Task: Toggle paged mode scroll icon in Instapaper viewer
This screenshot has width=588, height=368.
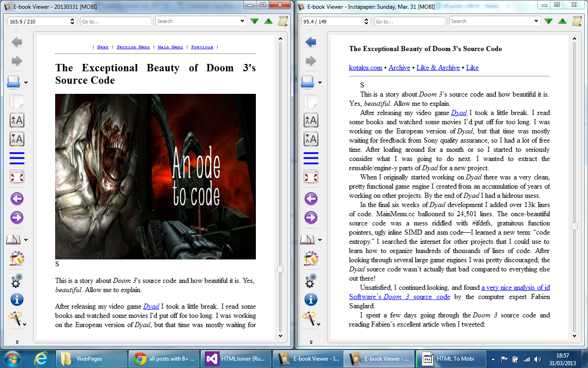Action: tap(577, 21)
